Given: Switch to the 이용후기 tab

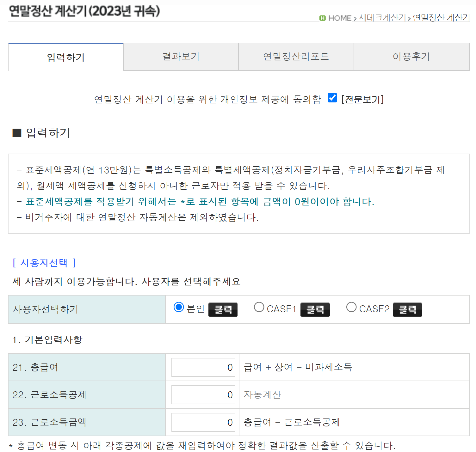Looking at the screenshot, I should click(411, 57).
